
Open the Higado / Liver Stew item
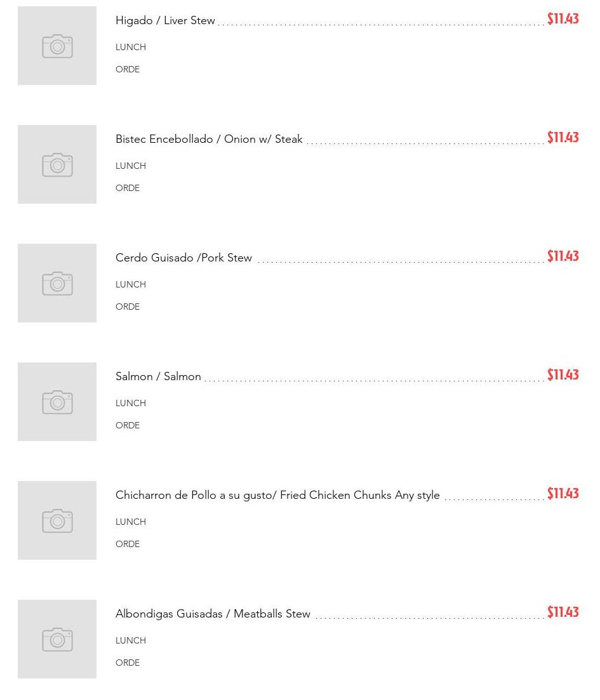[x=165, y=20]
